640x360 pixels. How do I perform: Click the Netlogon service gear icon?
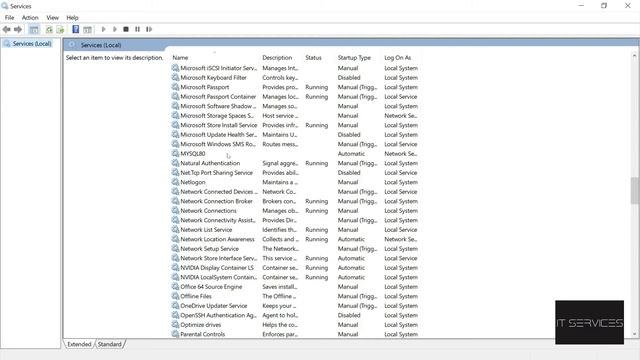[x=176, y=182]
